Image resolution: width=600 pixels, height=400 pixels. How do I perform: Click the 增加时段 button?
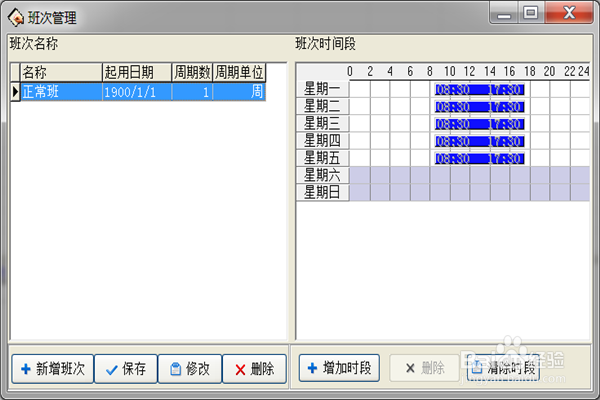click(x=339, y=368)
